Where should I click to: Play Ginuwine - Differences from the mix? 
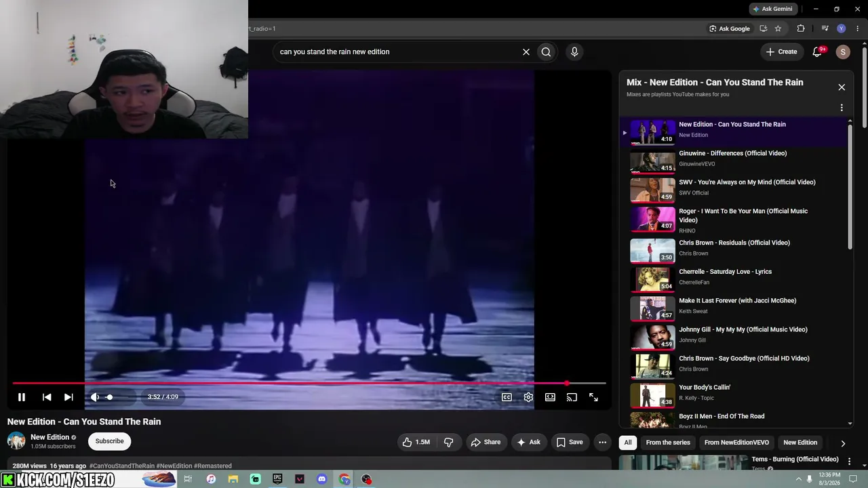click(734, 161)
